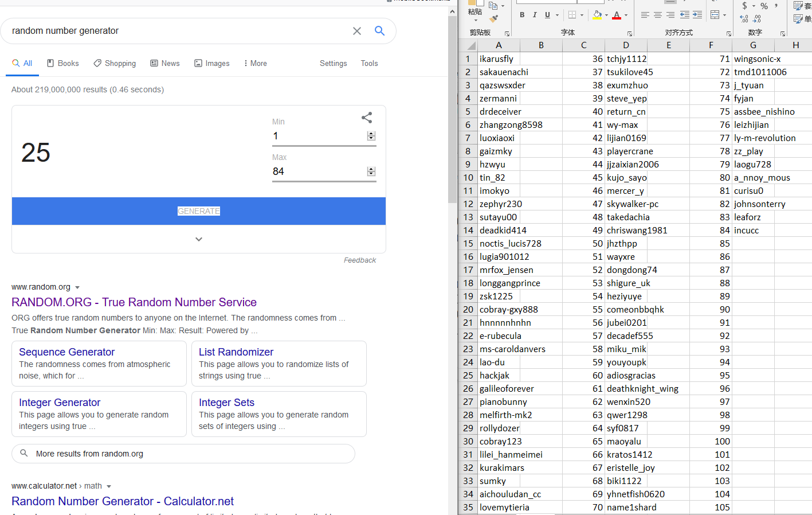The width and height of the screenshot is (812, 515).
Task: Clear the search box with the X icon
Action: coord(357,31)
